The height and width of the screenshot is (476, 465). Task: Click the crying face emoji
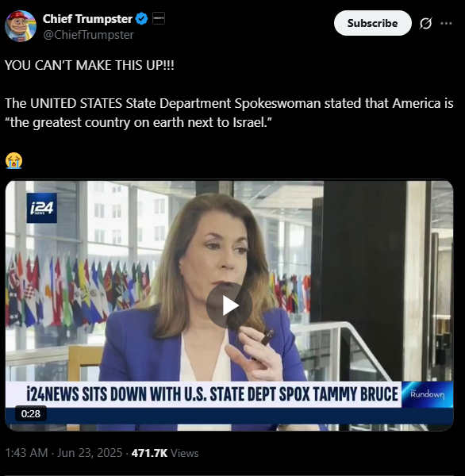point(13,160)
